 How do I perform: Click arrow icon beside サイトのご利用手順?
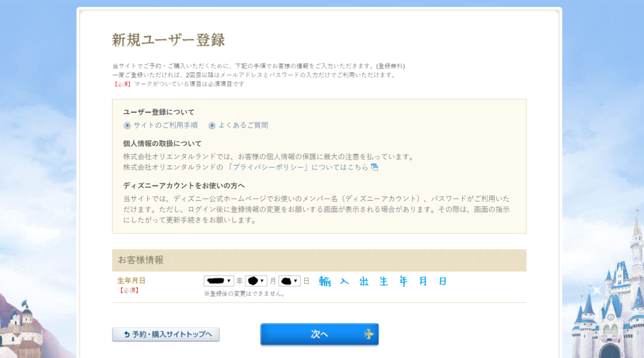point(127,126)
